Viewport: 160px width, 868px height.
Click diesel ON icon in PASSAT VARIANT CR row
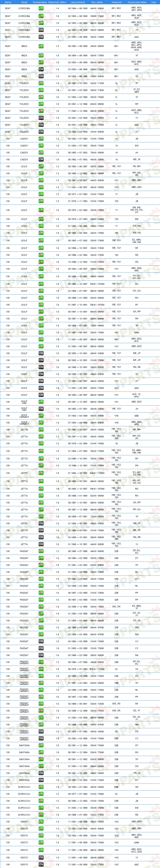(41, 732)
